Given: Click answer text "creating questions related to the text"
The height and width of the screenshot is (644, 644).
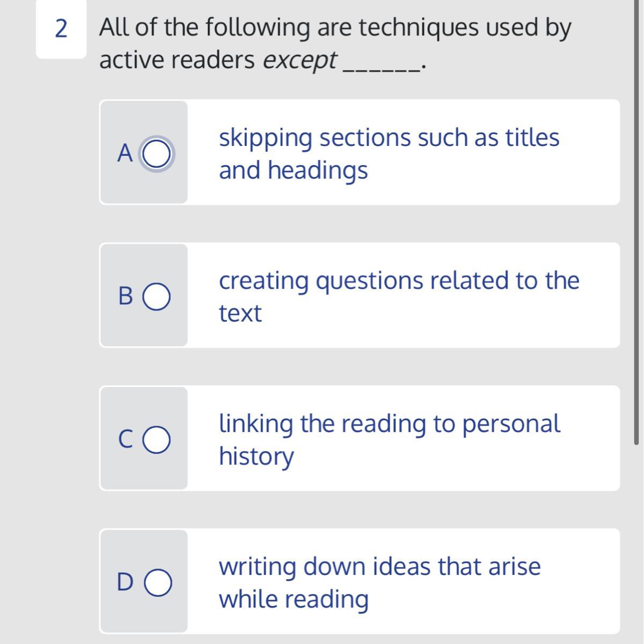Looking at the screenshot, I should (399, 281).
